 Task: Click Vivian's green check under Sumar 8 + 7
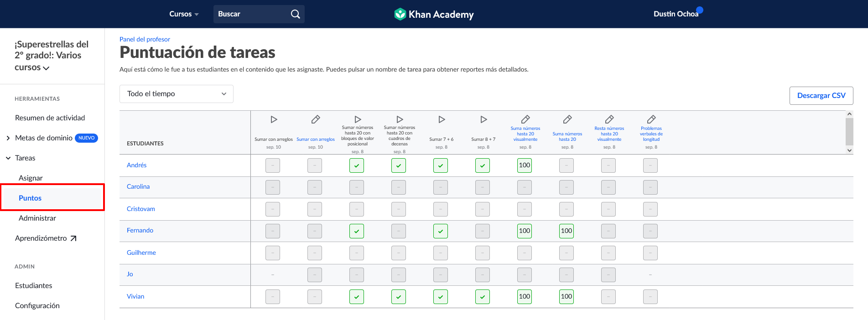483,297
